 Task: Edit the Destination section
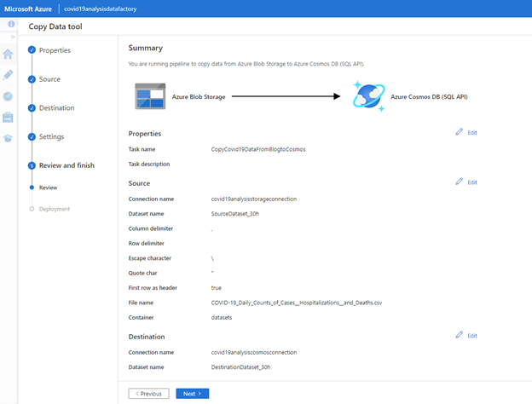[x=472, y=336]
